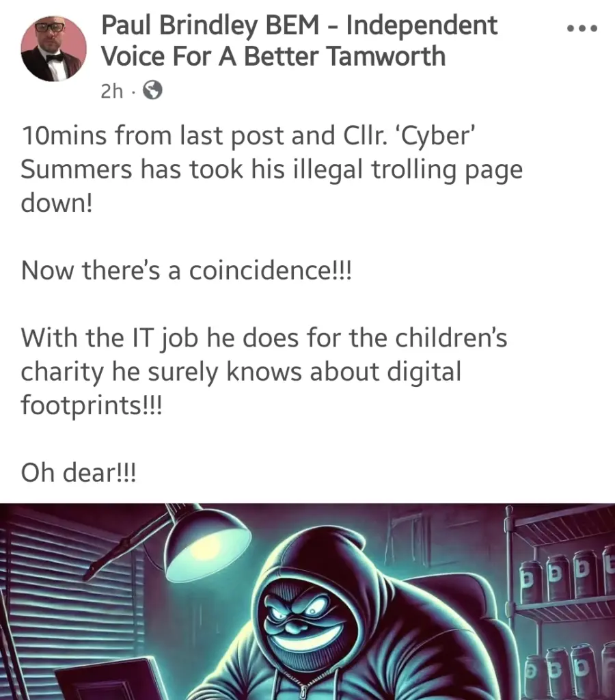Click the "Oh dear!!!" text line
This screenshot has height=700, width=615.
point(78,472)
